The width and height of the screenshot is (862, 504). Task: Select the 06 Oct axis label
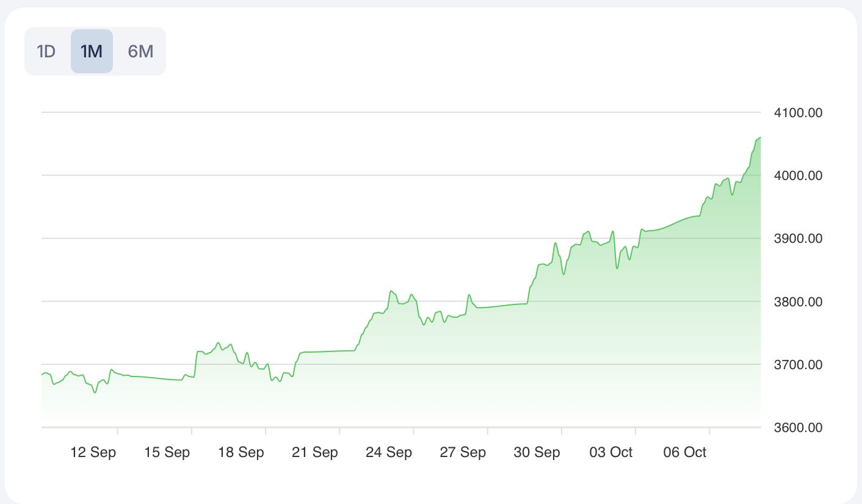[685, 452]
